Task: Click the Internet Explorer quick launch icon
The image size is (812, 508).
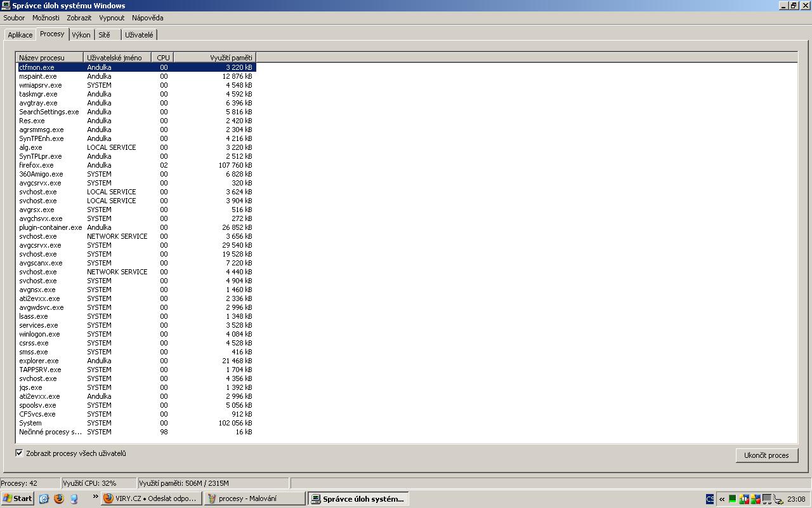Action: (44, 498)
